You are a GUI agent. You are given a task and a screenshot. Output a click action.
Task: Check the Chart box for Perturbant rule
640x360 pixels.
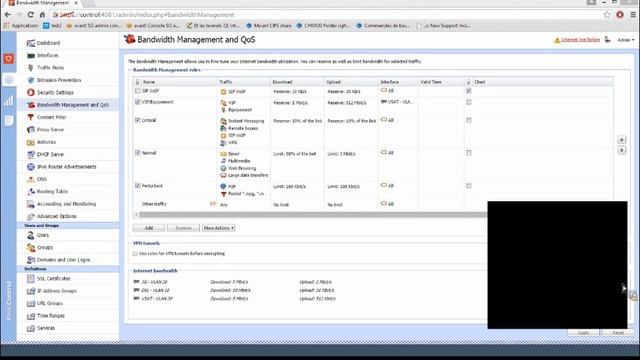pos(469,186)
